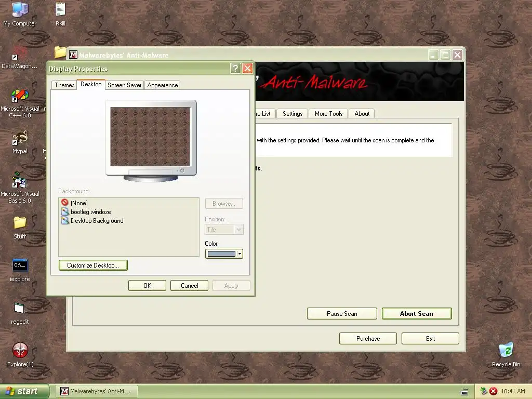The height and width of the screenshot is (399, 532).
Task: Click the monitor wallpaper preview thumbnail
Action: tap(150, 137)
